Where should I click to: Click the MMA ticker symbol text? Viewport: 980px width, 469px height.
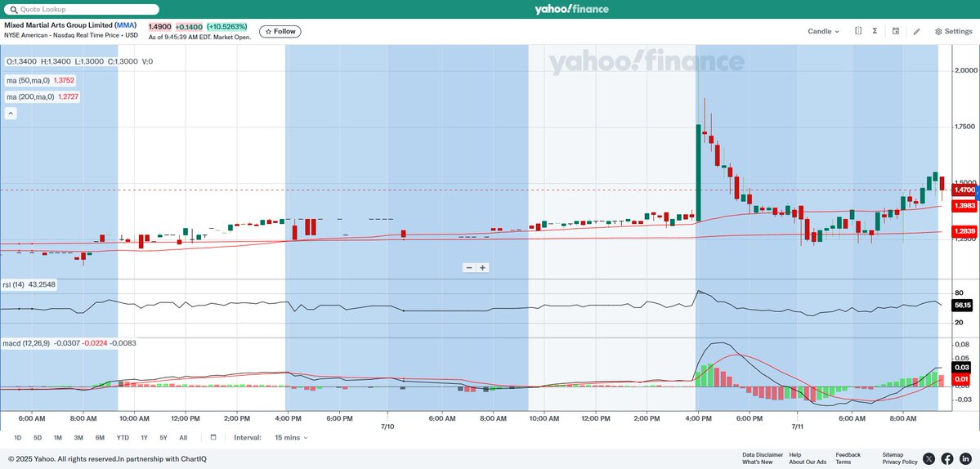tap(125, 25)
